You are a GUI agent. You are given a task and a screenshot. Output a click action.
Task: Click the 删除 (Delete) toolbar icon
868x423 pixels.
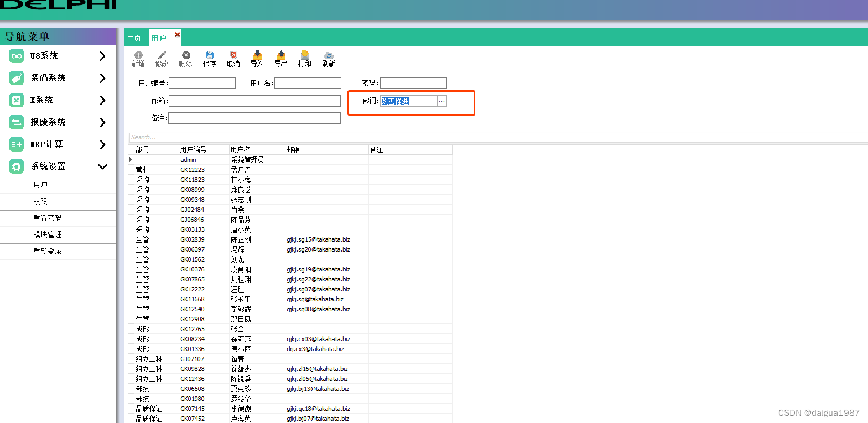[186, 55]
